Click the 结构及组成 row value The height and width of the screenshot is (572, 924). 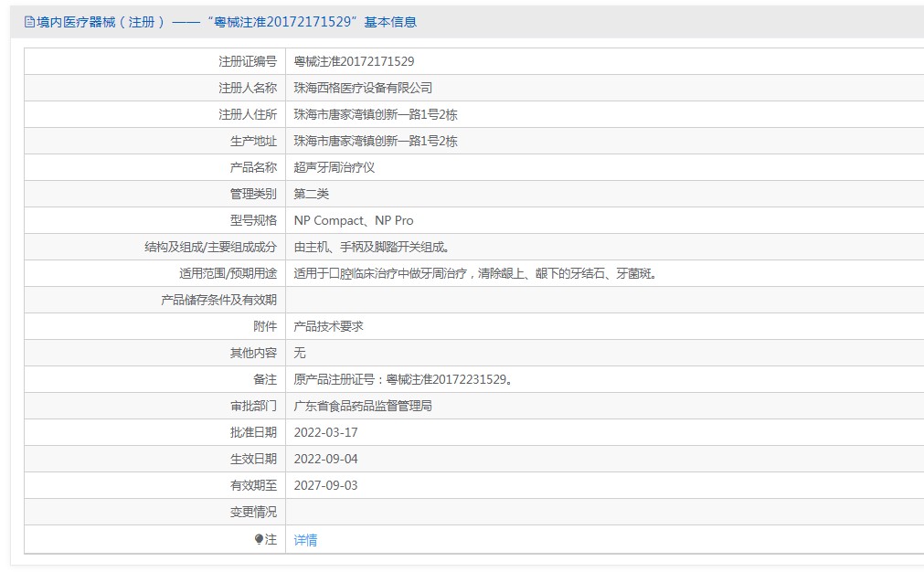[367, 247]
